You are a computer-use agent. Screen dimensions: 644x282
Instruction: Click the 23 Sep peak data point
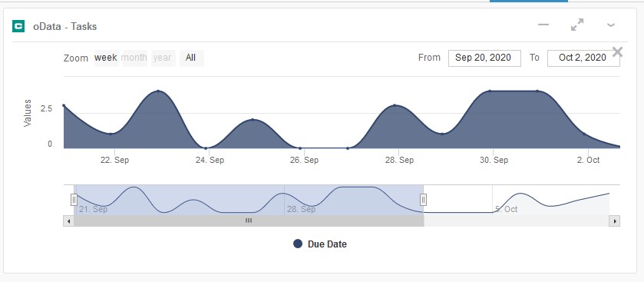158,91
